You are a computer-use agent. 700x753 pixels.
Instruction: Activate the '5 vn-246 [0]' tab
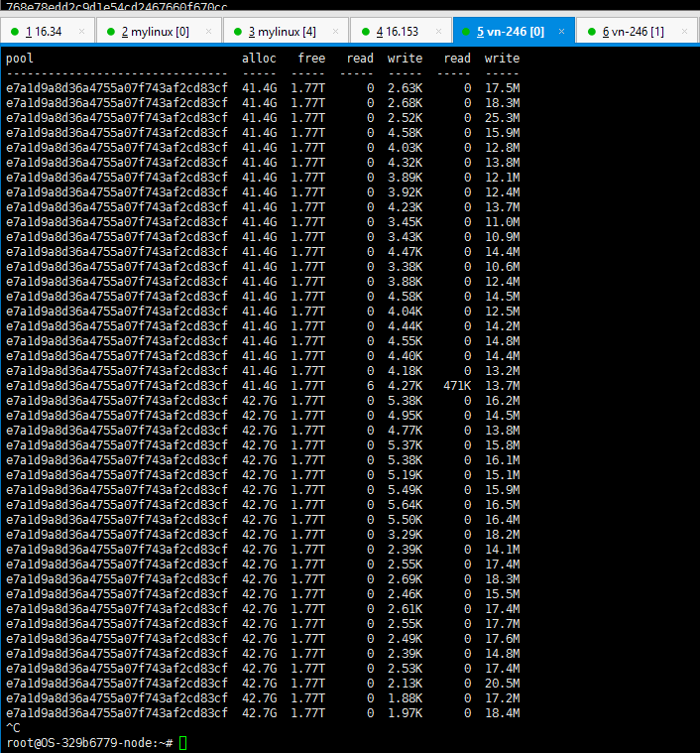coord(514,32)
